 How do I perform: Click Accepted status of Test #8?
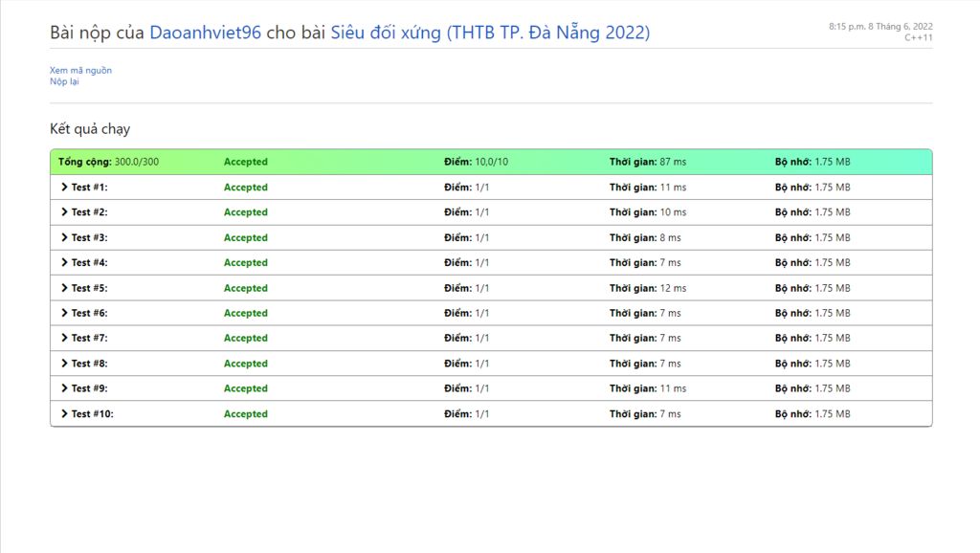(246, 363)
